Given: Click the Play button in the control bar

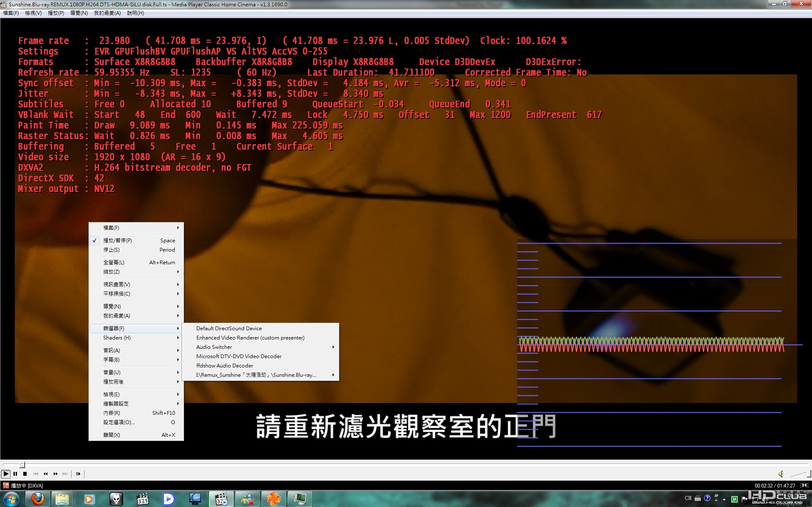Looking at the screenshot, I should 6,474.
